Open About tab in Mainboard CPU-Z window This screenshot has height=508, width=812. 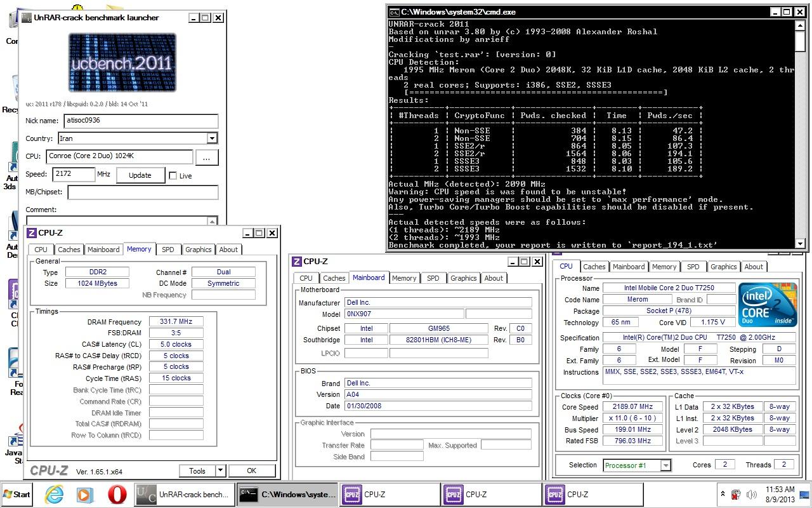pos(494,278)
